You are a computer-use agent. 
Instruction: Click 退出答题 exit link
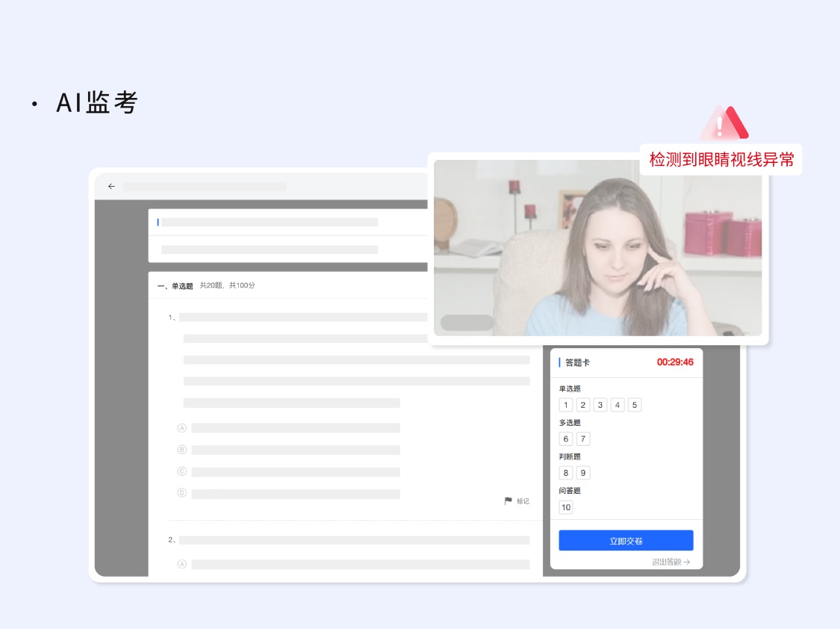[x=671, y=562]
